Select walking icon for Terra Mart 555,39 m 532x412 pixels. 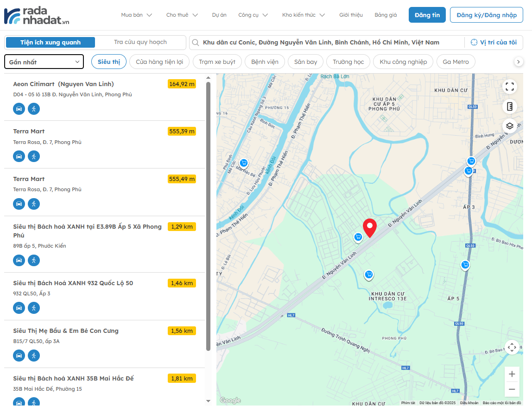click(33, 156)
